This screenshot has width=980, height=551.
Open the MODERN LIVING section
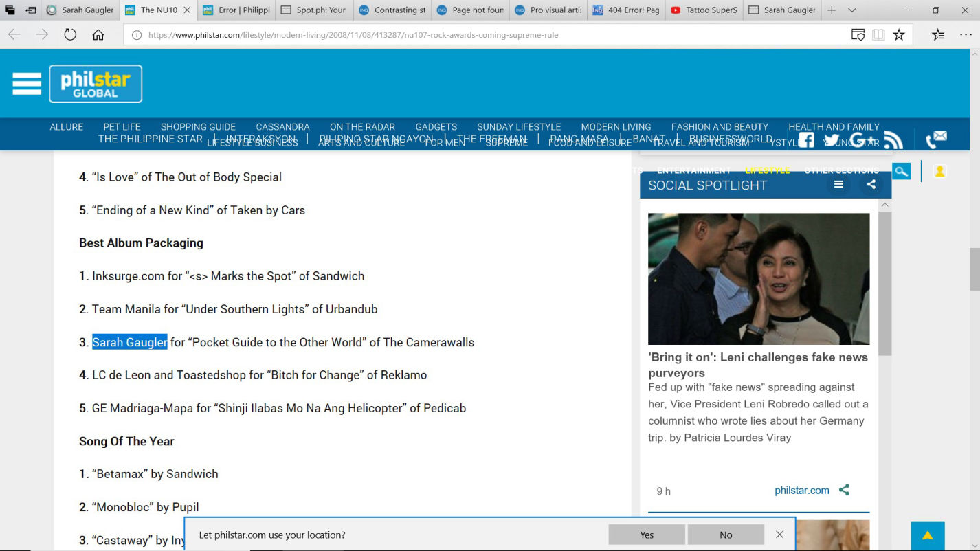616,127
